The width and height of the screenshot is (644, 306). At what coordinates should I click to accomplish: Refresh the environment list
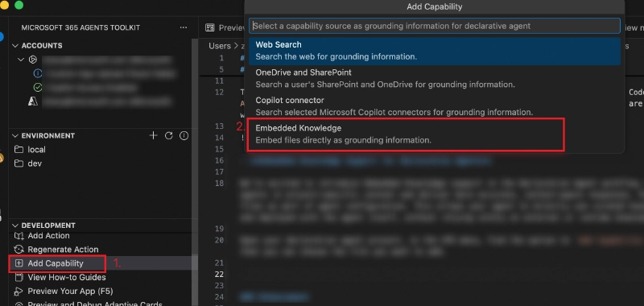(x=169, y=135)
